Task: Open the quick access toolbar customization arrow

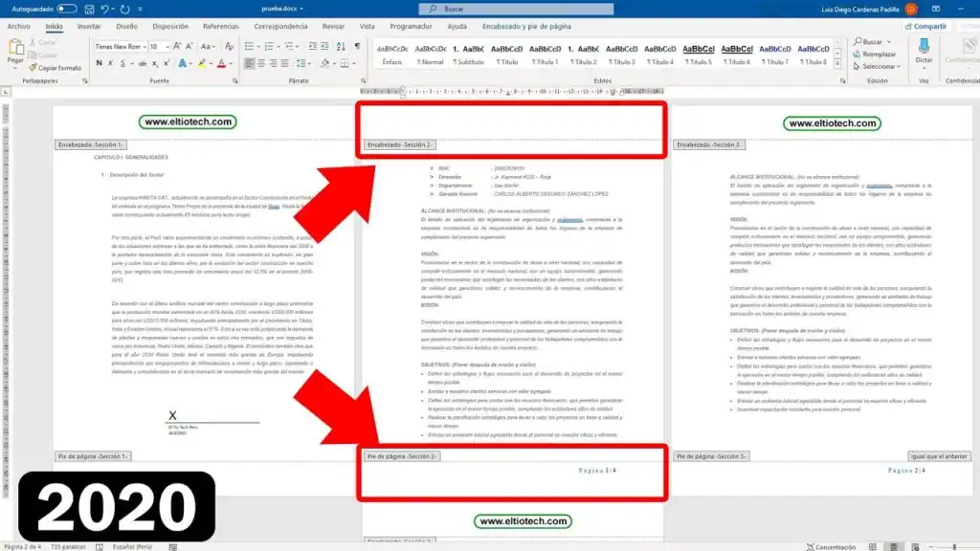Action: pos(140,9)
